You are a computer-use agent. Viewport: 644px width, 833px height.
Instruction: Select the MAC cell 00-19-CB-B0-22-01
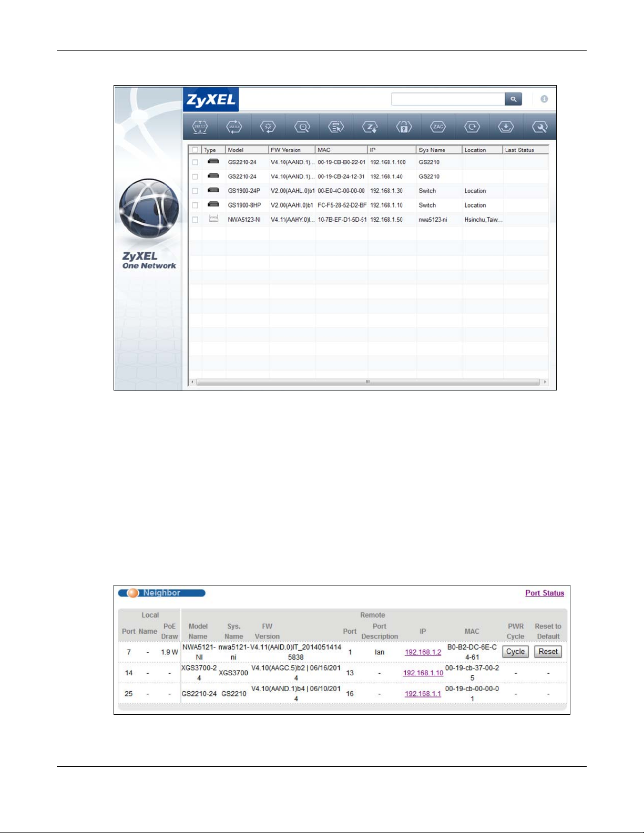click(x=341, y=162)
